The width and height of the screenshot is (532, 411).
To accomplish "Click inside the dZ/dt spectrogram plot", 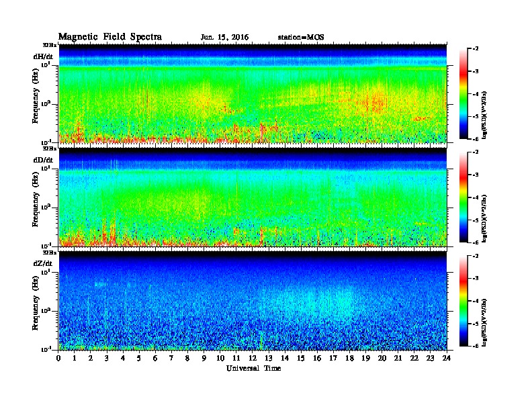I will click(253, 300).
